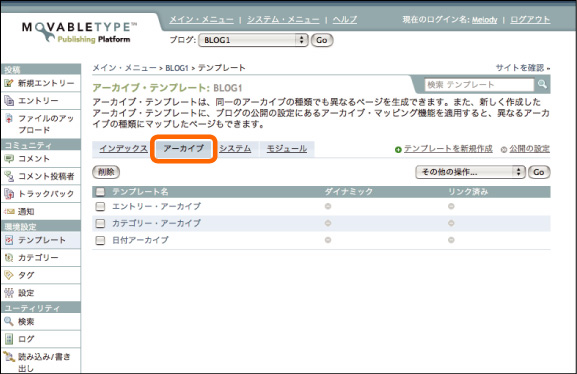Click dynamic status dot for カテゴリー・アーカイブ
The image size is (577, 374).
[328, 223]
